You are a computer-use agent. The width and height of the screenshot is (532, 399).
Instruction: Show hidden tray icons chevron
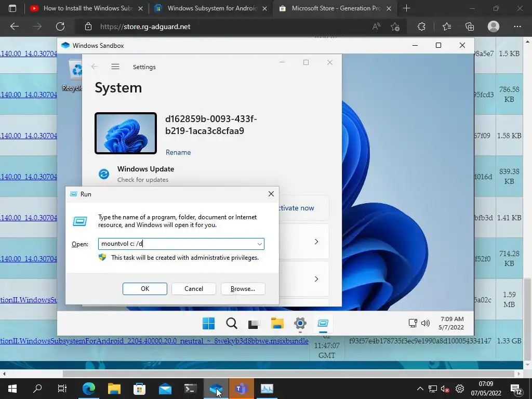[x=420, y=389]
